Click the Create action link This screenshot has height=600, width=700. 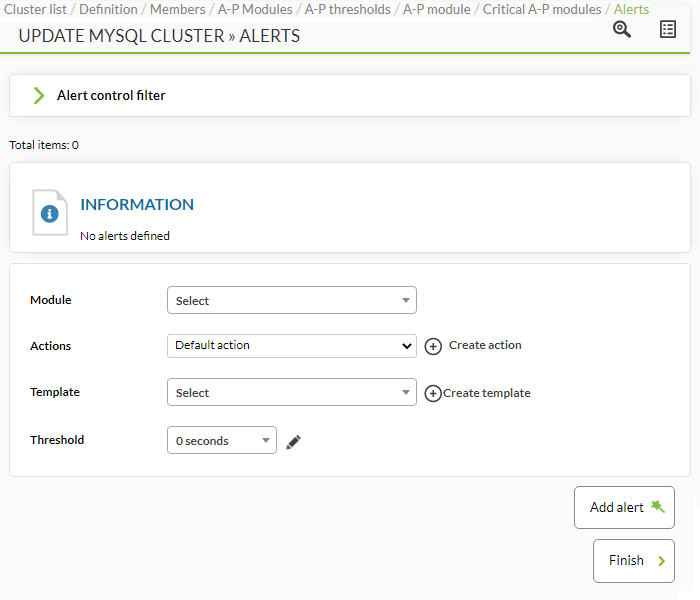pos(485,345)
